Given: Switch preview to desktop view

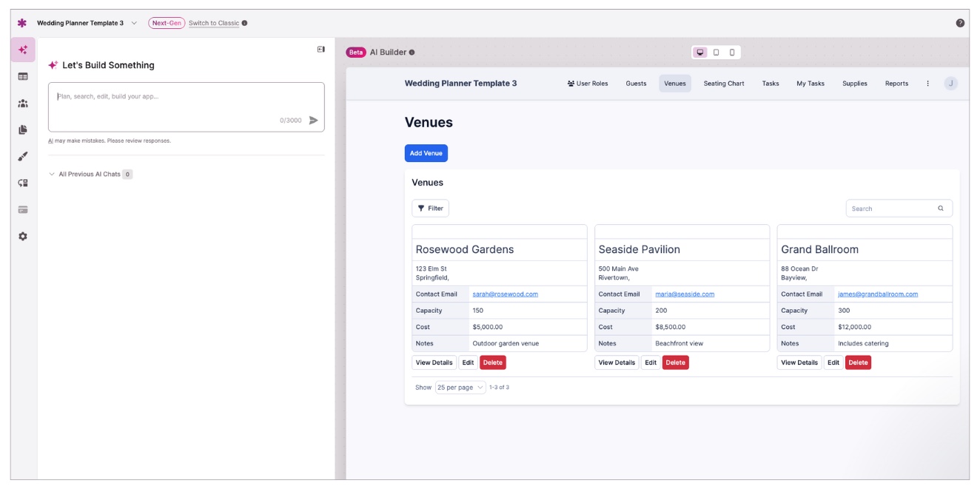Looking at the screenshot, I should pyautogui.click(x=700, y=53).
